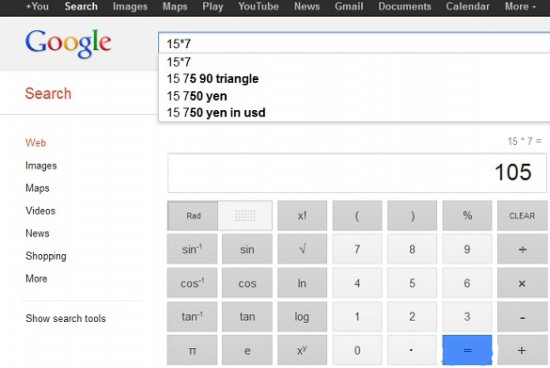Open YouTube in the top bar

[259, 6]
